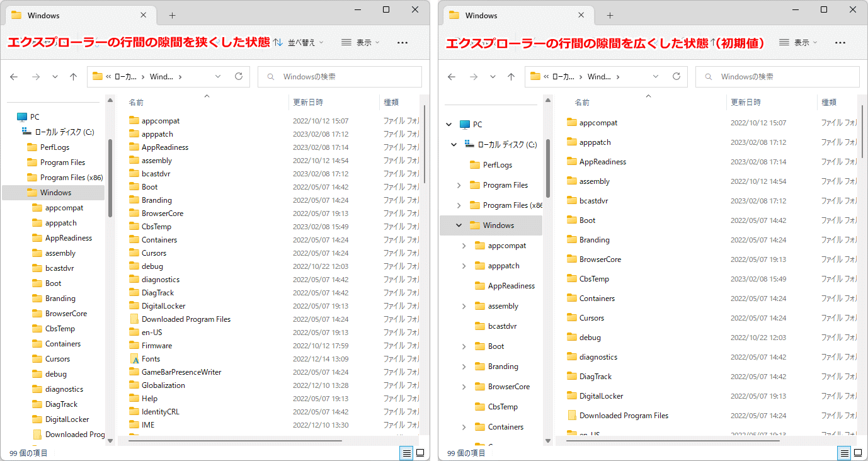The height and width of the screenshot is (461, 868).
Task: Expand address bar history in right window
Action: point(656,76)
